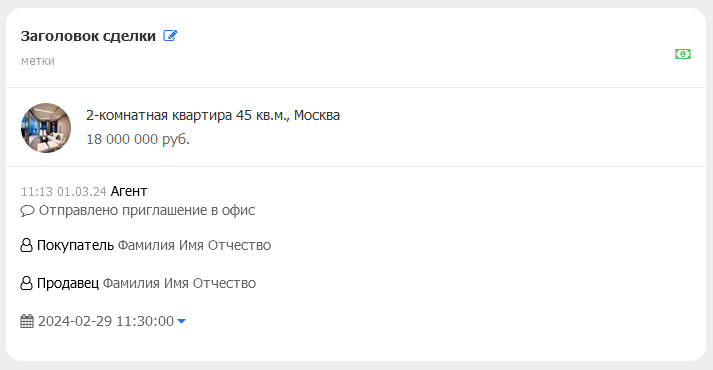The image size is (713, 370).
Task: Click the speech bubble comment icon
Action: 27,211
